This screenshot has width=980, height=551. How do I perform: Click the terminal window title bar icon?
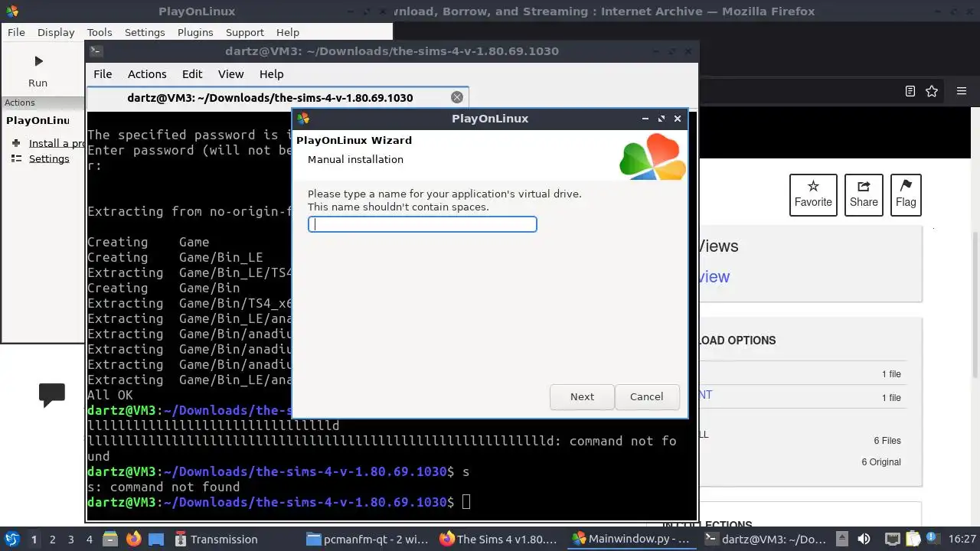(x=96, y=51)
